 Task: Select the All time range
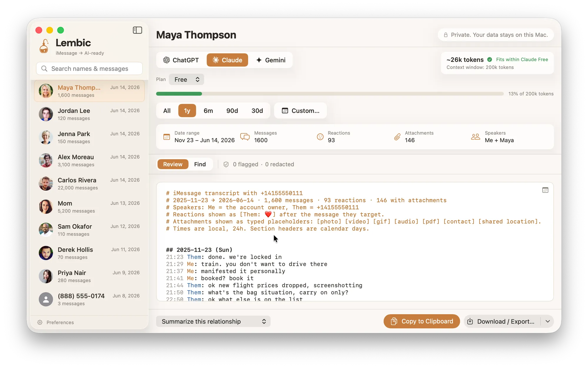167,111
